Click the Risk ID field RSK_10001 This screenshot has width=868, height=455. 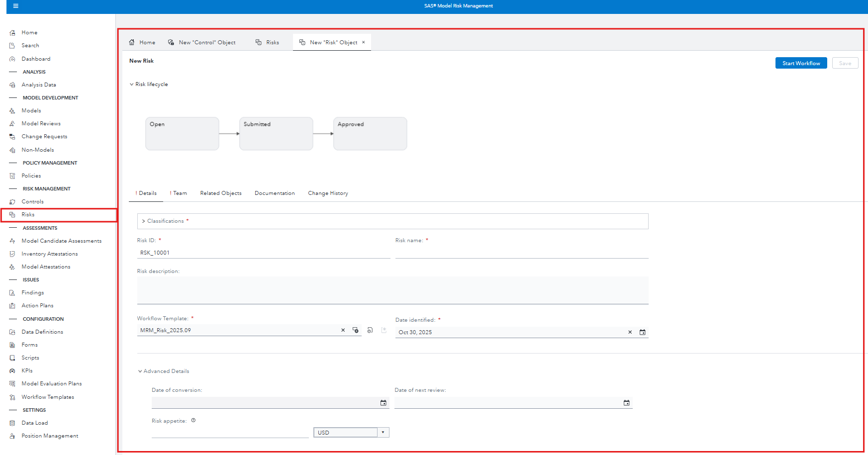264,253
